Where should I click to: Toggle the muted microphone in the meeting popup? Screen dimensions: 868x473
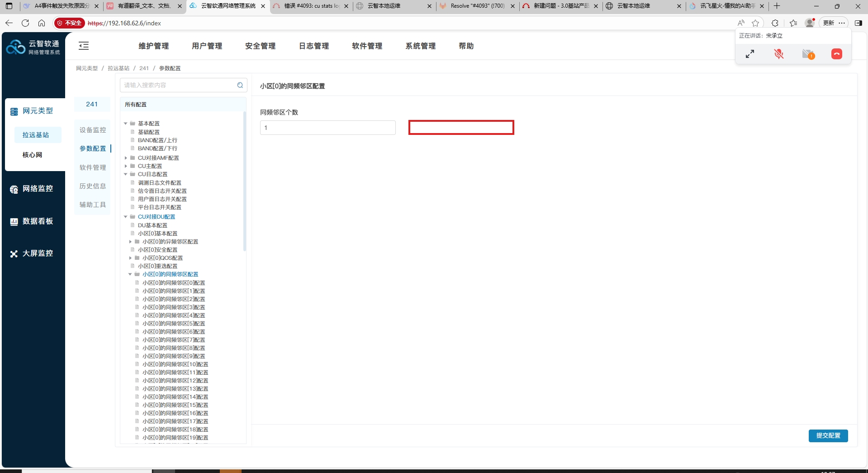coord(779,54)
